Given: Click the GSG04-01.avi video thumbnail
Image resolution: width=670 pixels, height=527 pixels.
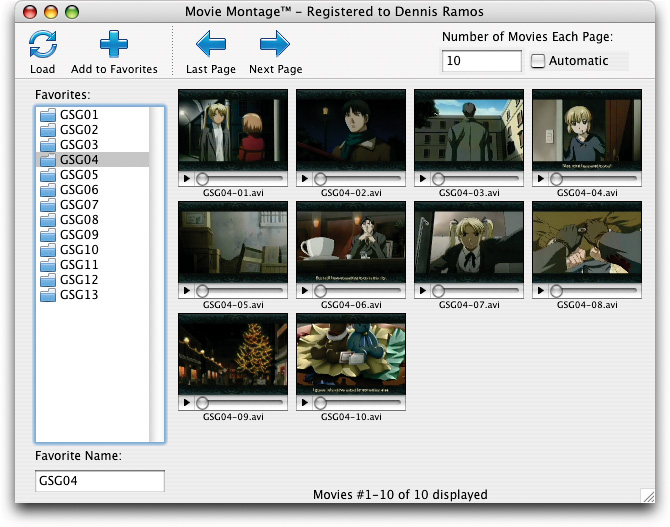Looking at the screenshot, I should 233,130.
